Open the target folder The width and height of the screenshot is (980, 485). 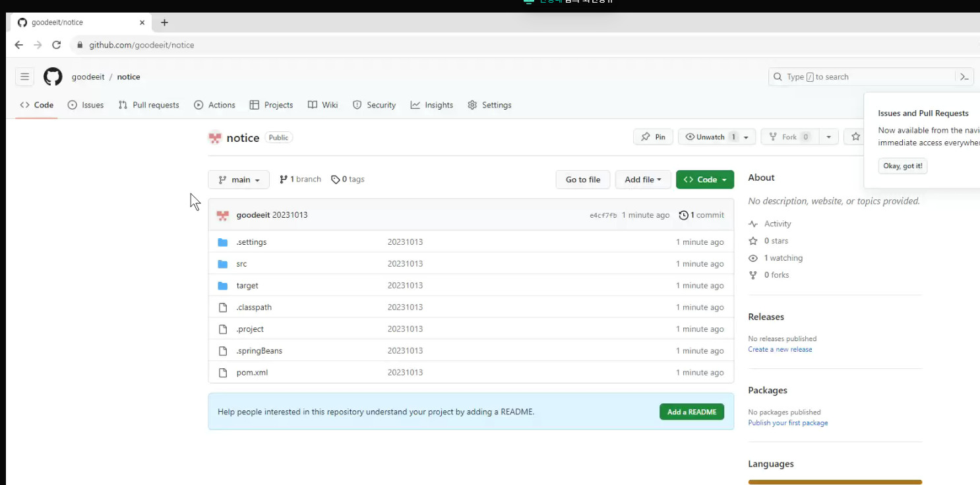point(247,286)
